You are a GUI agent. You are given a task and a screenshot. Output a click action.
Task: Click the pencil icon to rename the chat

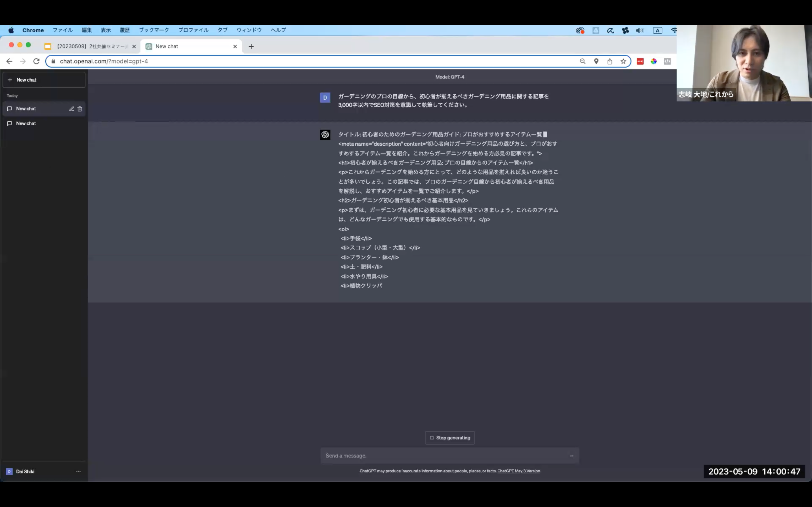point(71,109)
